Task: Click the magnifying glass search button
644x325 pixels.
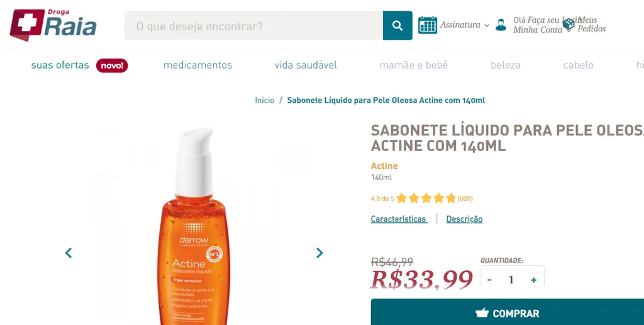Action: (x=397, y=25)
